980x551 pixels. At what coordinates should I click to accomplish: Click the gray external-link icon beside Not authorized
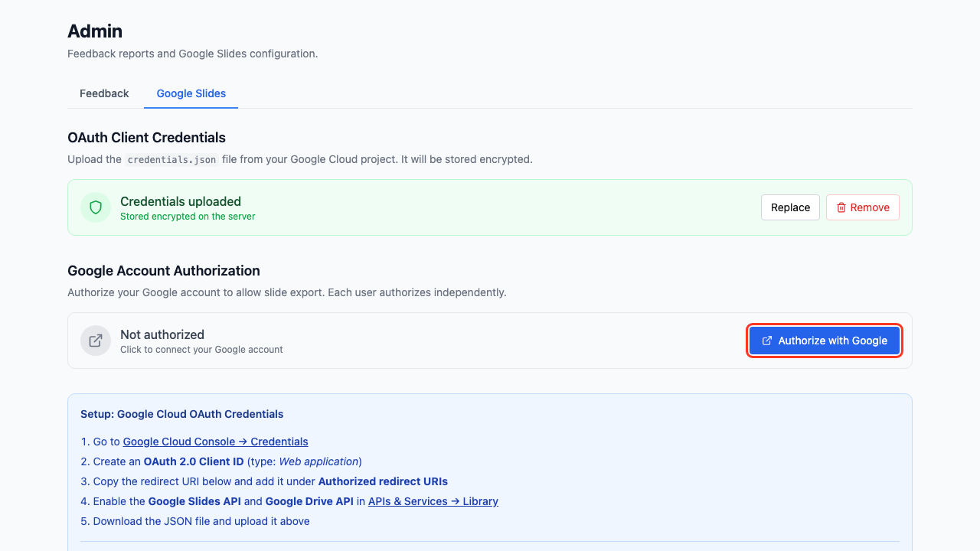(96, 341)
